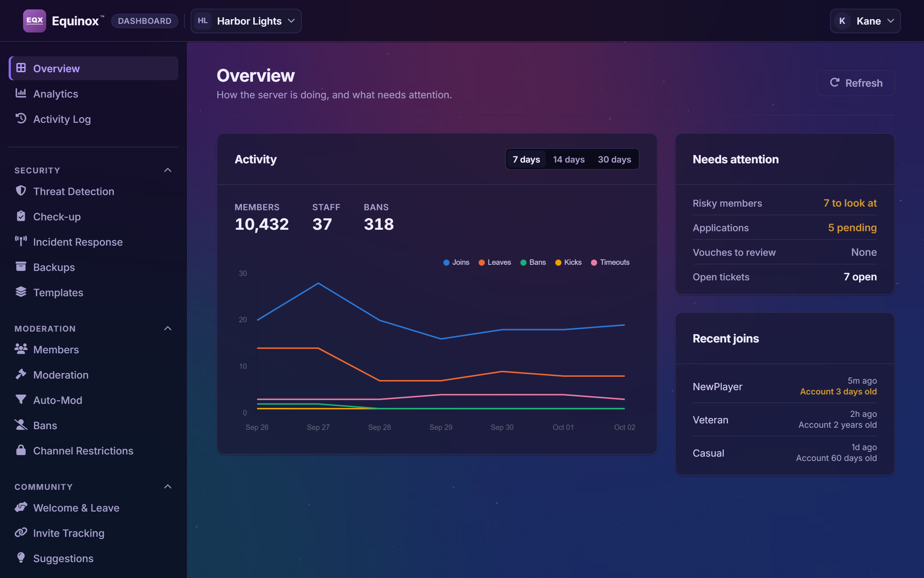This screenshot has width=924, height=578.
Task: Click the Bans crossed-out user icon
Action: [x=21, y=425]
